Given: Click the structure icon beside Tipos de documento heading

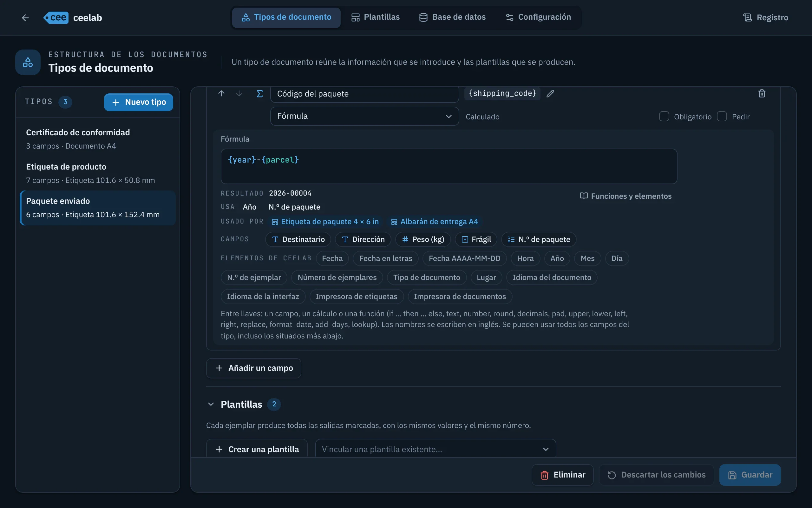Looking at the screenshot, I should (x=28, y=62).
